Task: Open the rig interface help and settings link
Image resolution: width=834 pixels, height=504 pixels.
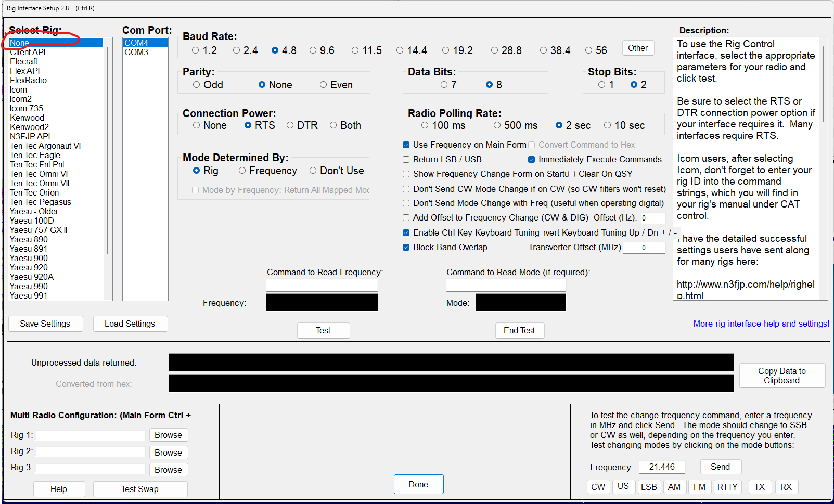Action: click(761, 324)
